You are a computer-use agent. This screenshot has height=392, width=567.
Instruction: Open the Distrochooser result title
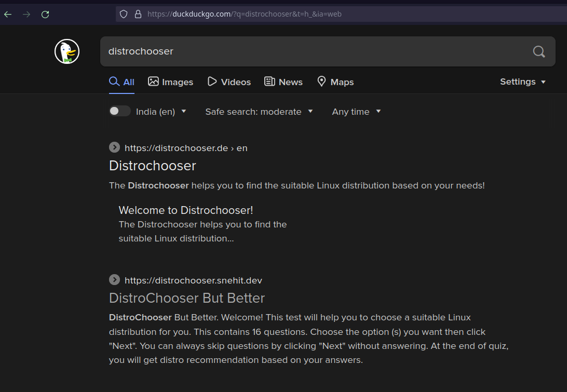tap(152, 166)
